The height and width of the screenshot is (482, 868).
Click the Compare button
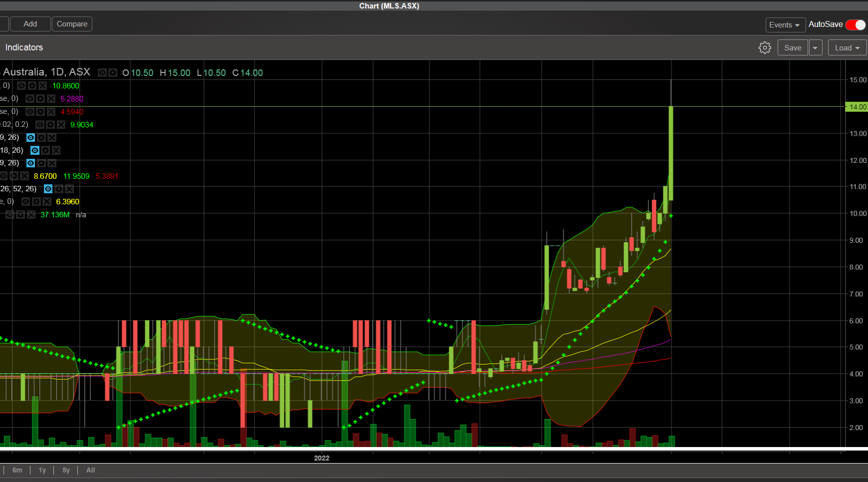pos(72,24)
